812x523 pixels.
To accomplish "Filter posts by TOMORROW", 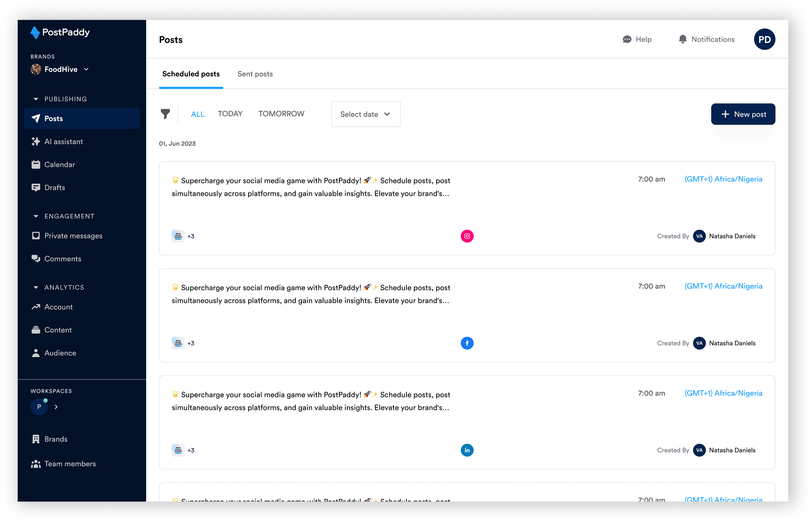I will tap(281, 114).
